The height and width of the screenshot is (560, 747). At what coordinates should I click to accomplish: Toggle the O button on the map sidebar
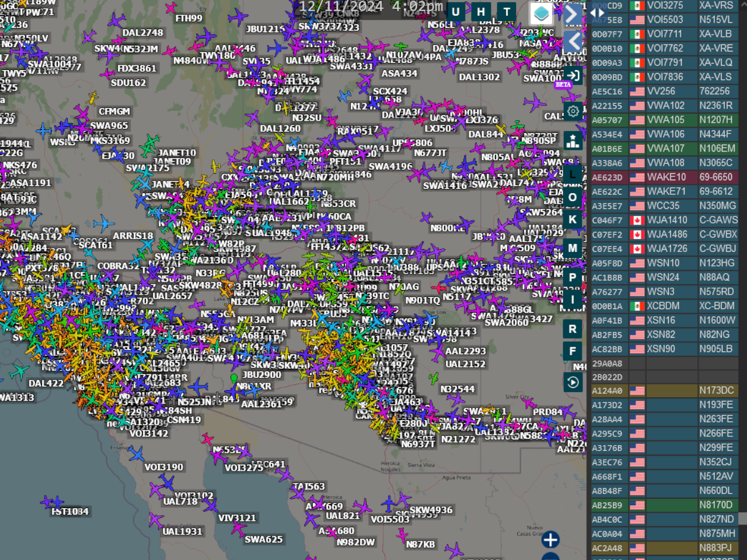pyautogui.click(x=573, y=197)
